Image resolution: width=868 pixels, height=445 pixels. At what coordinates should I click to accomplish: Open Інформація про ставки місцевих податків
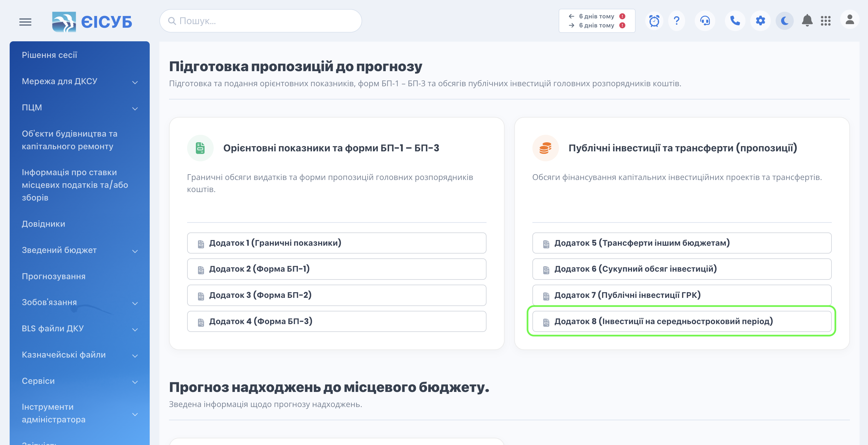(75, 185)
